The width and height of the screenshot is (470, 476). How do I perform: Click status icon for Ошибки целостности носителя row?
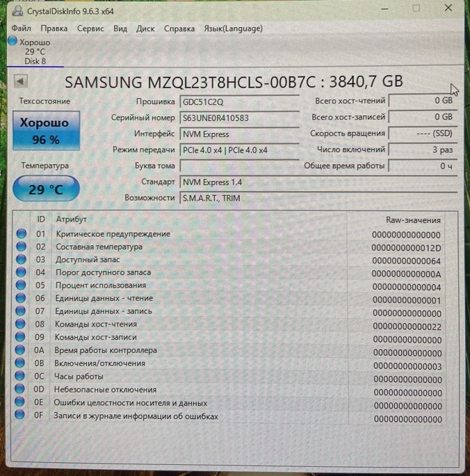(x=19, y=402)
